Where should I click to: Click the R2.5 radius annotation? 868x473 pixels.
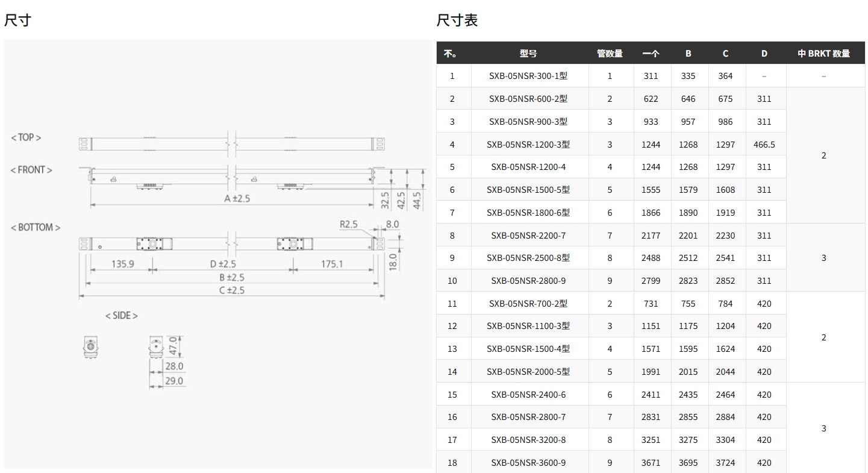[x=348, y=224]
